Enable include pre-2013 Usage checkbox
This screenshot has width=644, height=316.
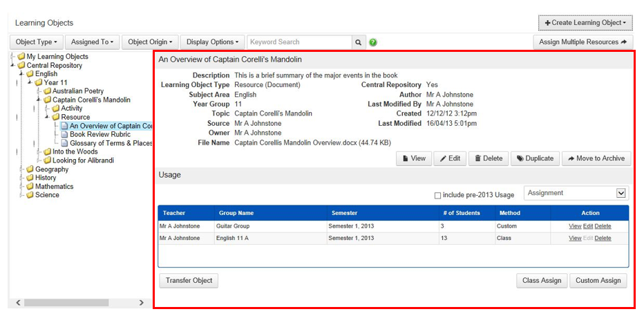[x=437, y=196]
